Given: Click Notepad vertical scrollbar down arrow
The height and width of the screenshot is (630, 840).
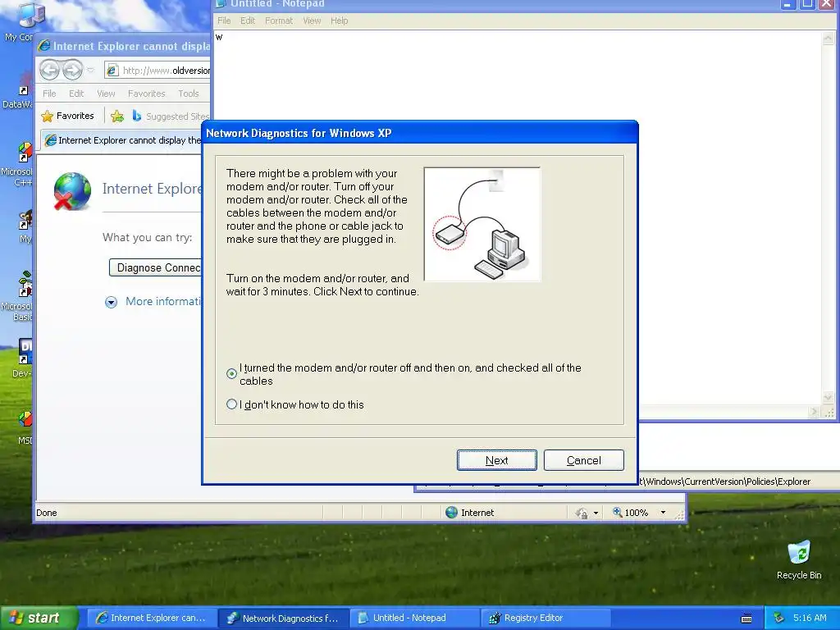Looking at the screenshot, I should coord(829,398).
